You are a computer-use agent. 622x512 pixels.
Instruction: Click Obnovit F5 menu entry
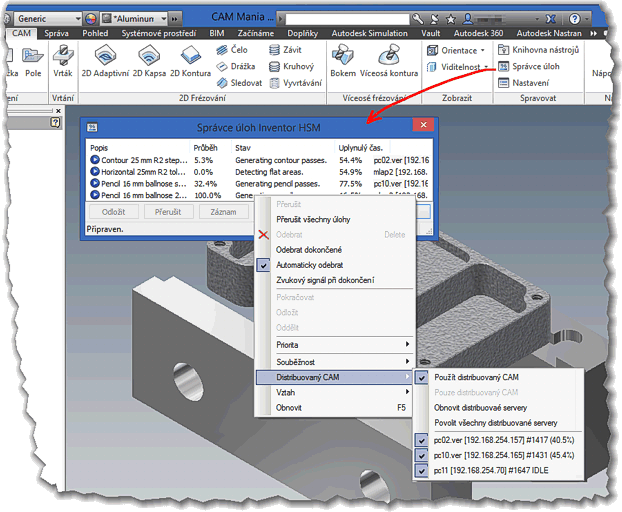click(335, 408)
